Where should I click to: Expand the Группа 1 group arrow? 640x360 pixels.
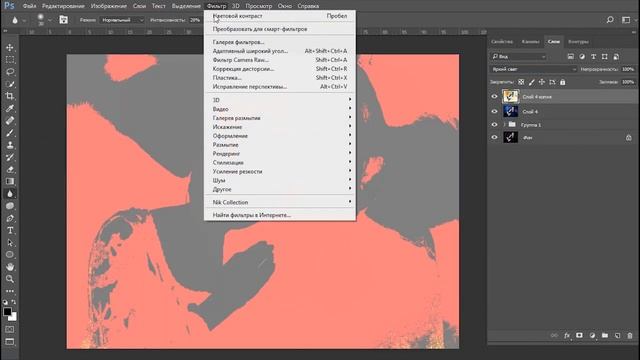[504, 124]
